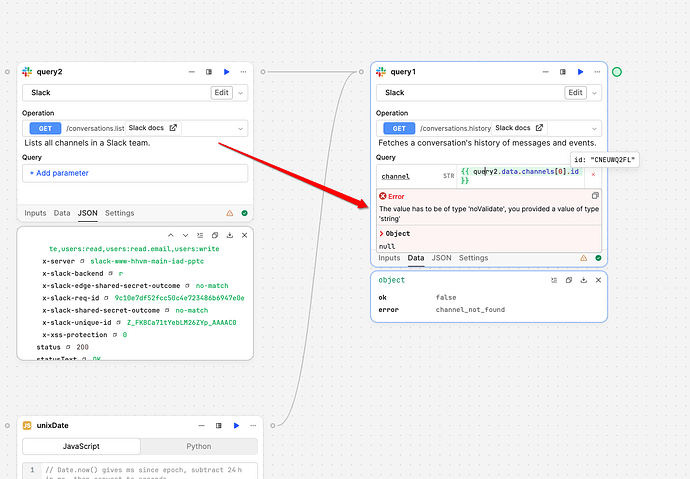Select the JSON tab in query2
The height and width of the screenshot is (479, 690).
(88, 213)
